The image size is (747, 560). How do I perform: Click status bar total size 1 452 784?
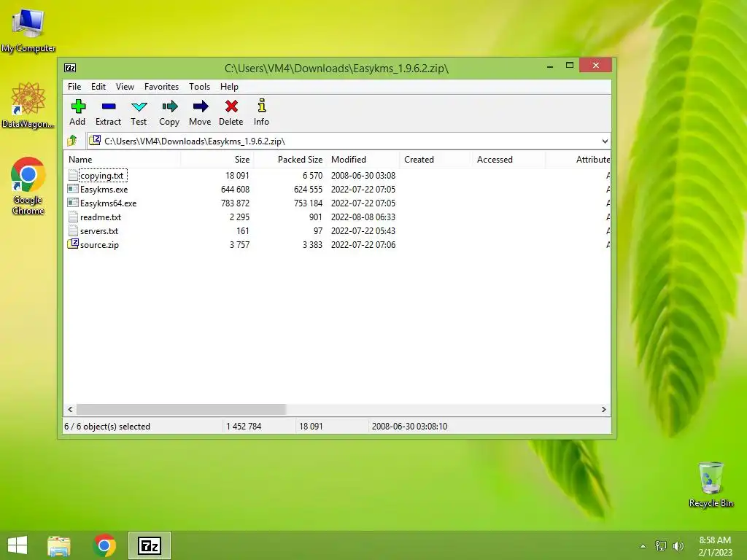[244, 427]
